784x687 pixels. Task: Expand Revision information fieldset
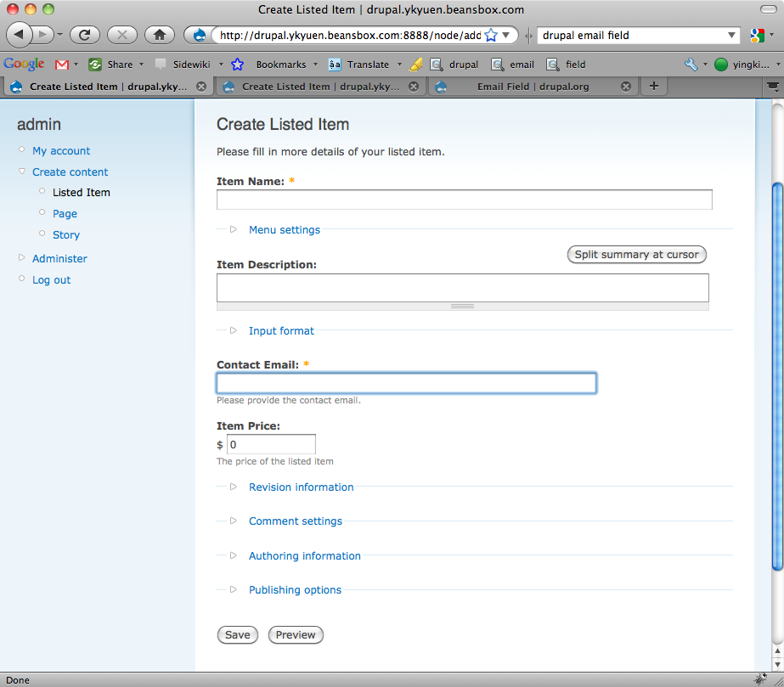tap(301, 487)
